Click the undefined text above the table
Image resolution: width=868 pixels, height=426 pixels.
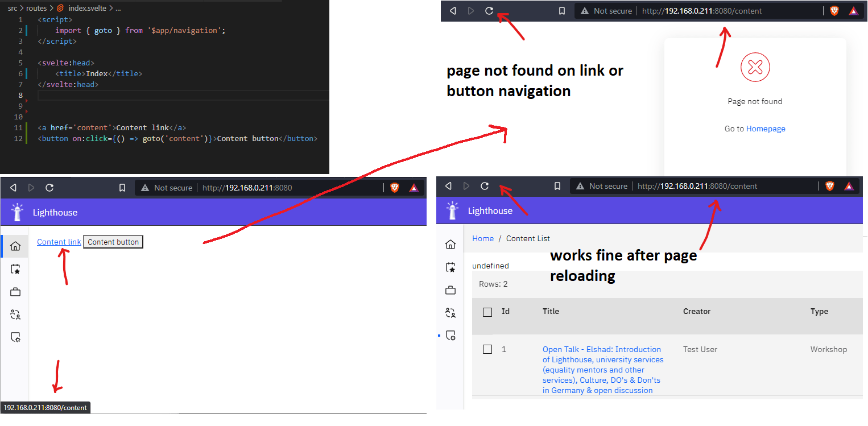(490, 266)
